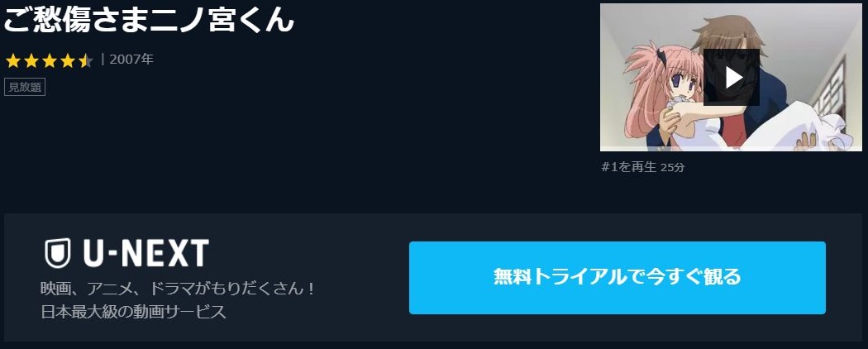Click the 映画、アニメ、ドラマがもりだくさん！ tagline

[179, 289]
